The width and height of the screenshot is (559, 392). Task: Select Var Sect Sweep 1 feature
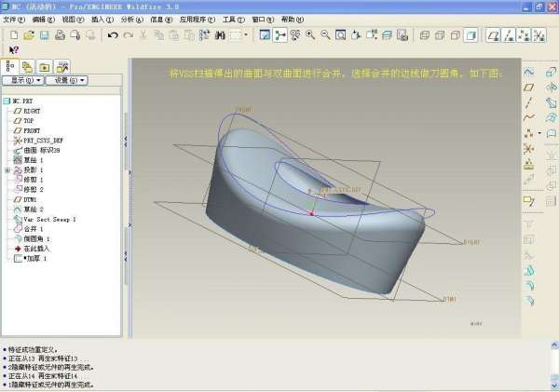(x=45, y=219)
